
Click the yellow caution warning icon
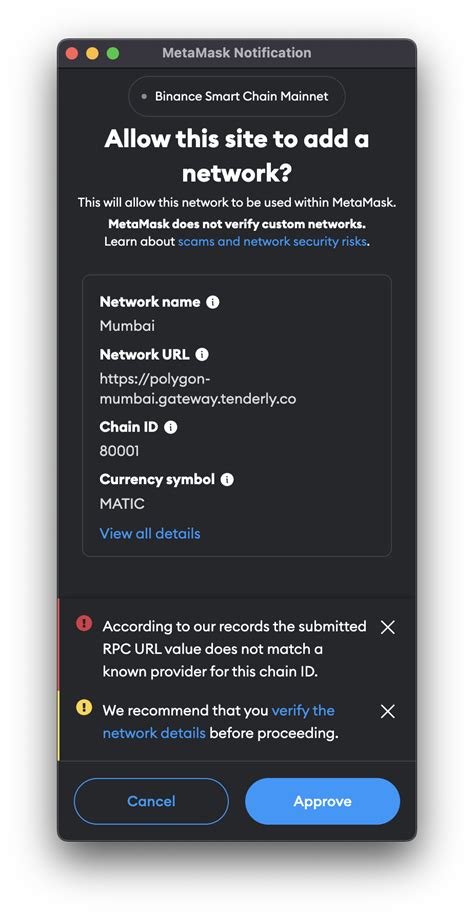[84, 708]
